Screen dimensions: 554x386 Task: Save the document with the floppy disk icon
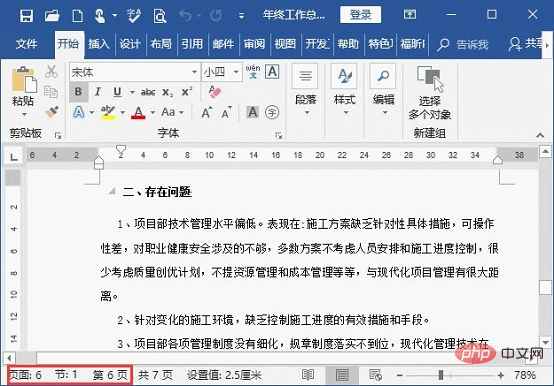pyautogui.click(x=26, y=16)
